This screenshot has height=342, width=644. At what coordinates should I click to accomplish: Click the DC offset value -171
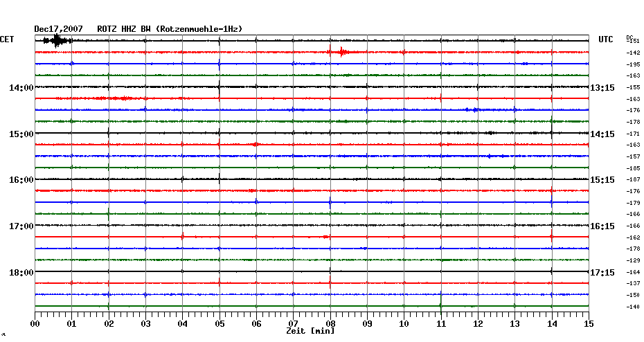click(633, 134)
